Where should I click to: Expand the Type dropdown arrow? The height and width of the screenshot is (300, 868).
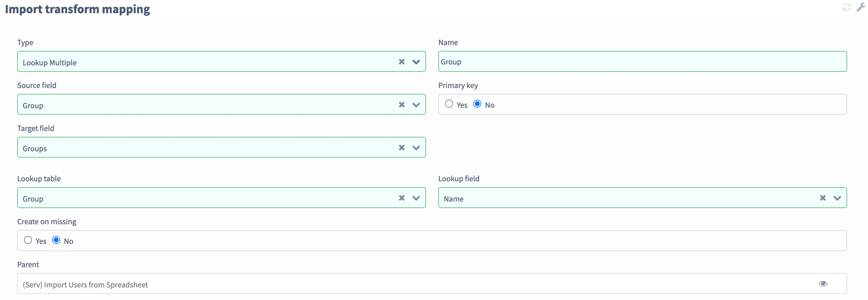[416, 62]
